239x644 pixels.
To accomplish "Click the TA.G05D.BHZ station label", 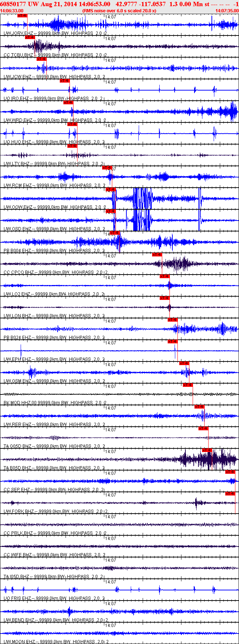I will (17, 446).
